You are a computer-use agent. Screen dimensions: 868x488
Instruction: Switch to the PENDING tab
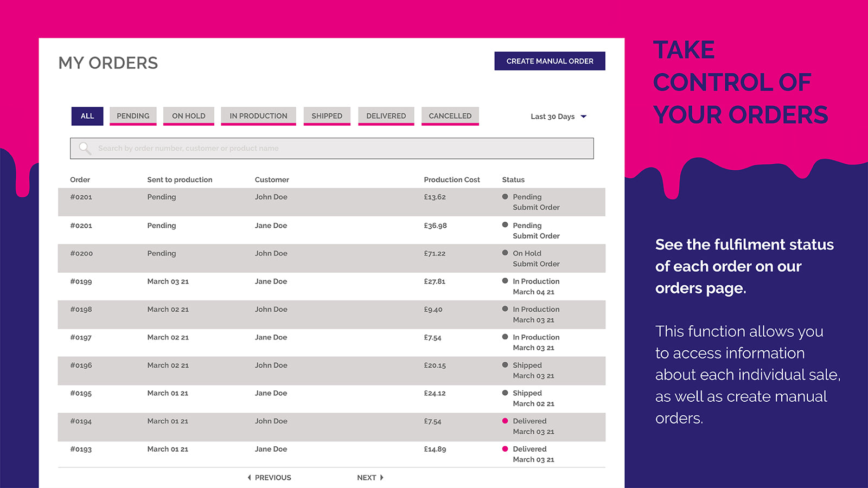[133, 116]
